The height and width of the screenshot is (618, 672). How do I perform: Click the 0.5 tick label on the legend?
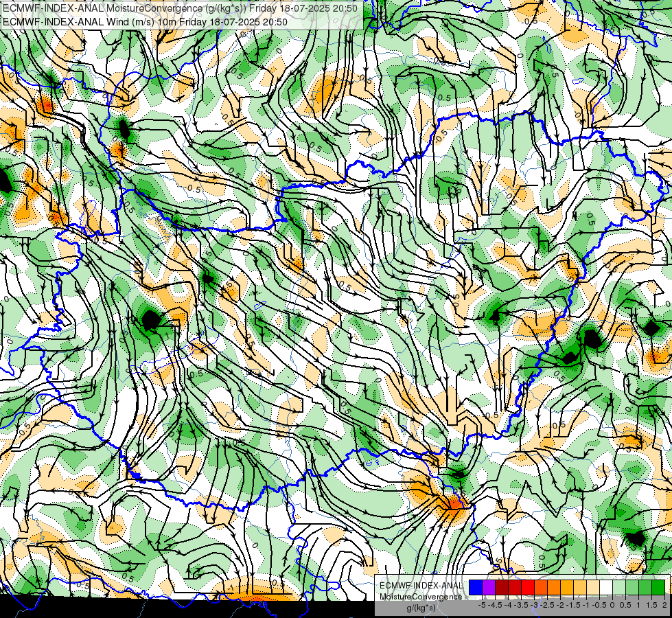(x=625, y=605)
